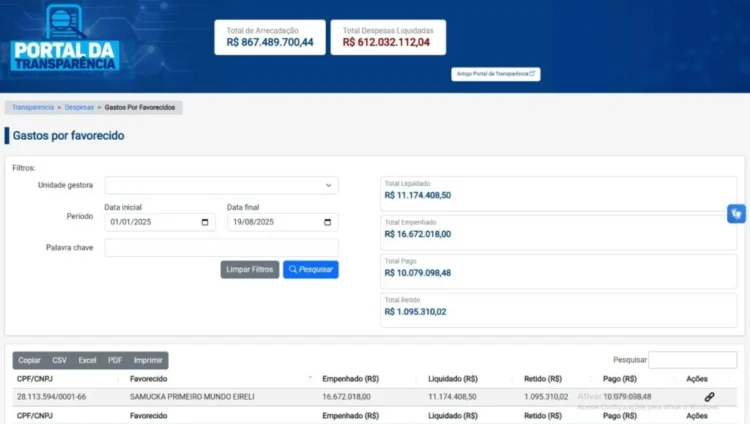This screenshot has width=750, height=424.
Task: Export table as PDF
Action: pos(115,360)
